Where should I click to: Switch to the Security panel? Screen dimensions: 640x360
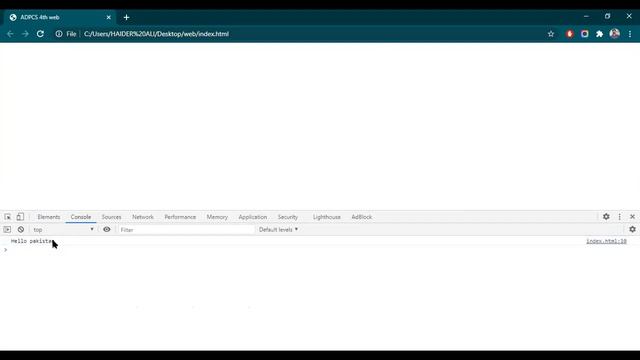tap(288, 217)
